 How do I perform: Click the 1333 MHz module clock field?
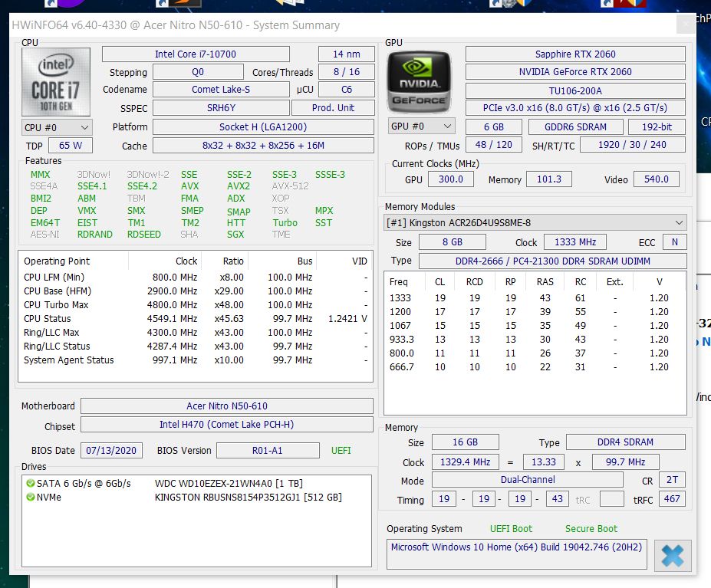[x=575, y=242]
